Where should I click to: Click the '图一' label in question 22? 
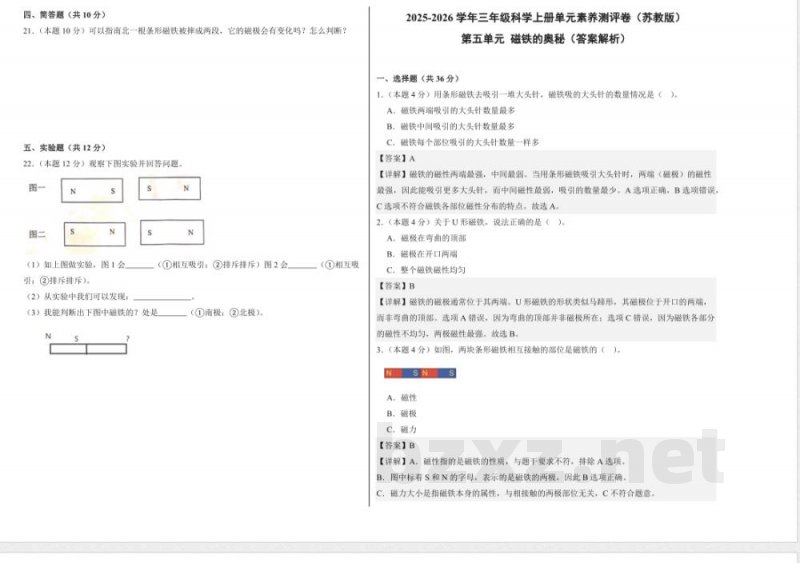tap(37, 188)
